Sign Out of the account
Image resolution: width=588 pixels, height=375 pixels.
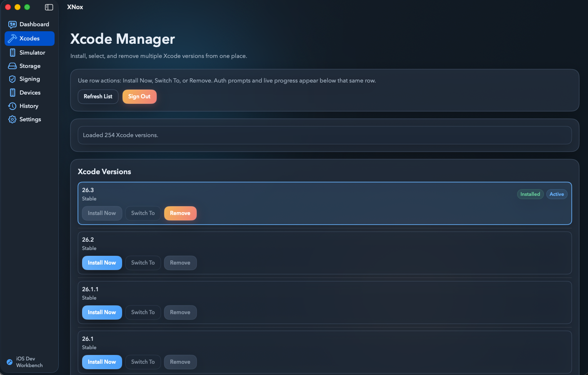[139, 96]
